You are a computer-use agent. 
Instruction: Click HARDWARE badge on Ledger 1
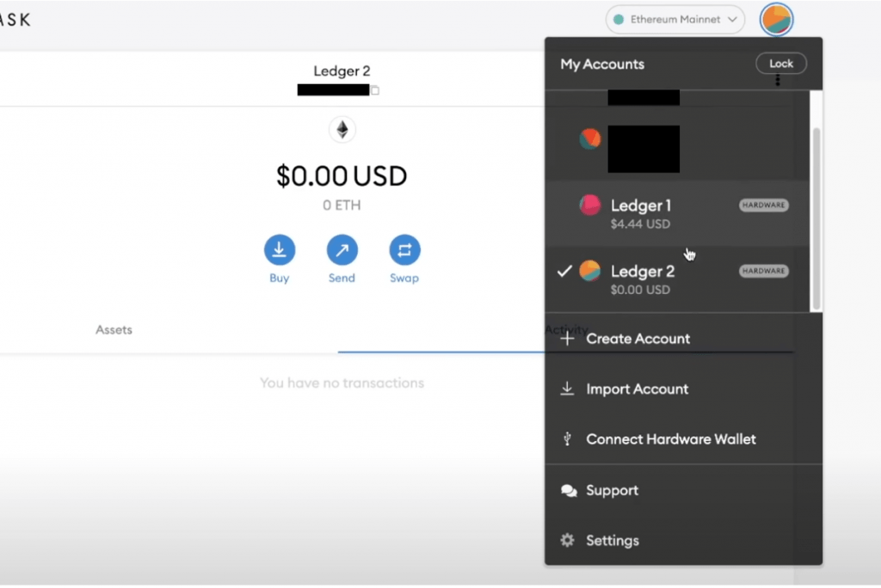[x=764, y=205]
